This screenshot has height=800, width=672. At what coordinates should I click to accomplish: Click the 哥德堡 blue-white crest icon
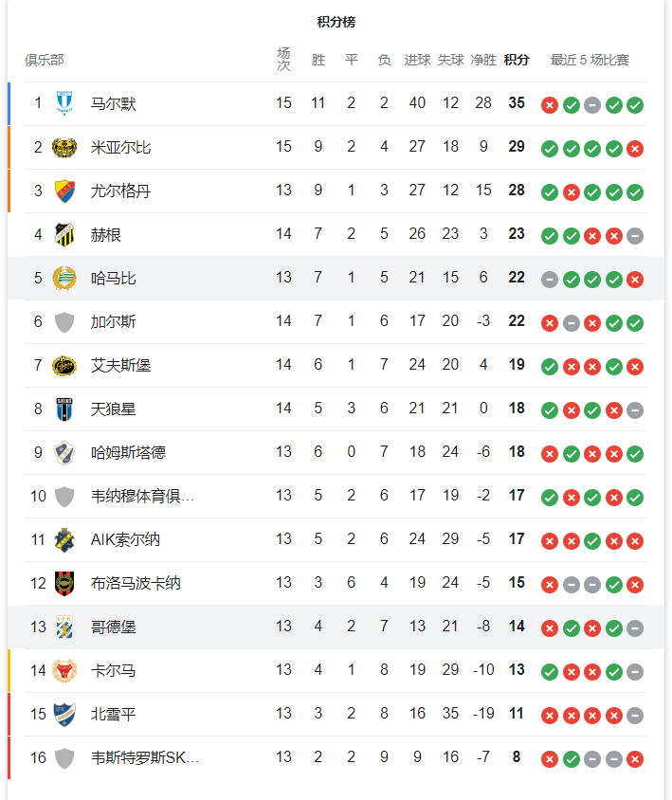(x=64, y=627)
